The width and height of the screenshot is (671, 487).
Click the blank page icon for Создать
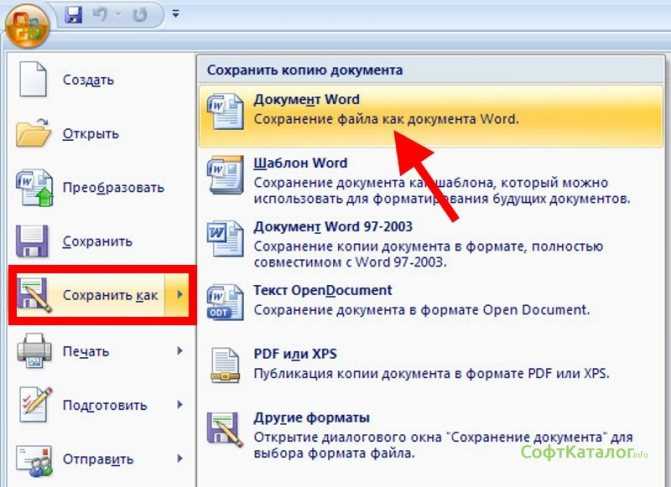tap(33, 79)
